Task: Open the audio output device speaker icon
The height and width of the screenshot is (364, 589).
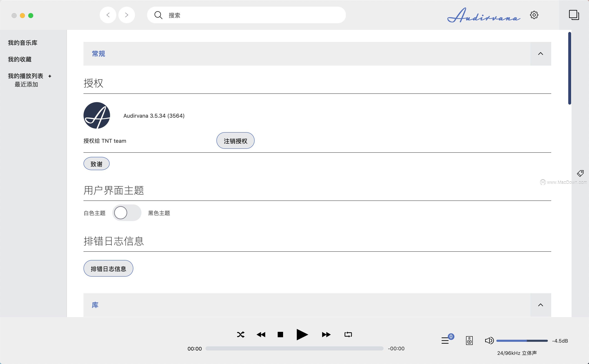Action: tap(469, 340)
